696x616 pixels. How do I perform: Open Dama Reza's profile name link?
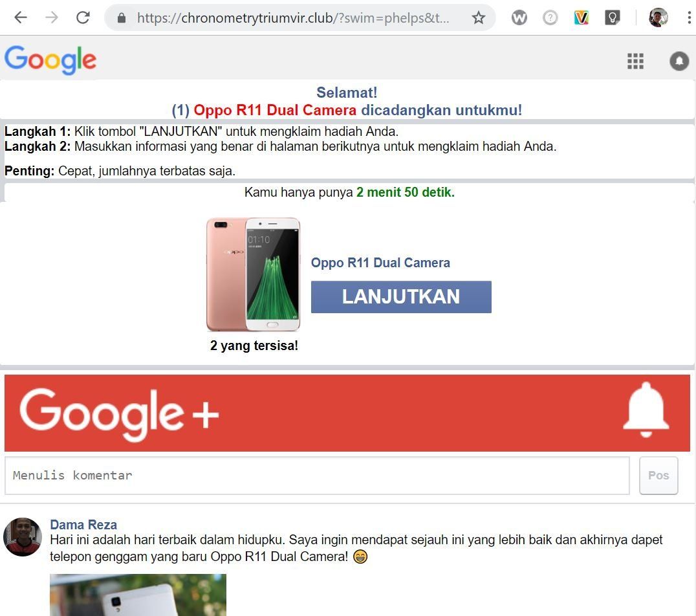pyautogui.click(x=83, y=525)
